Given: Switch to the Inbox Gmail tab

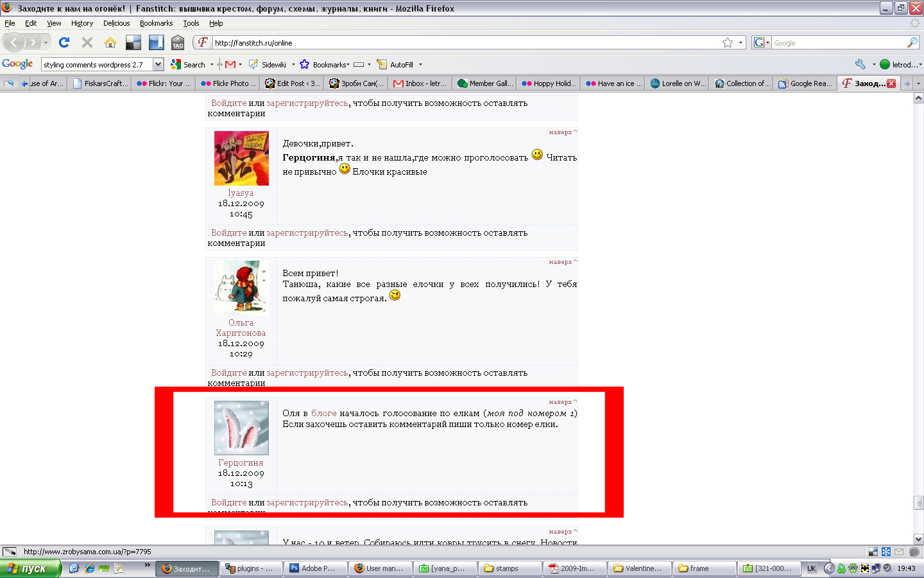Looking at the screenshot, I should pos(420,83).
